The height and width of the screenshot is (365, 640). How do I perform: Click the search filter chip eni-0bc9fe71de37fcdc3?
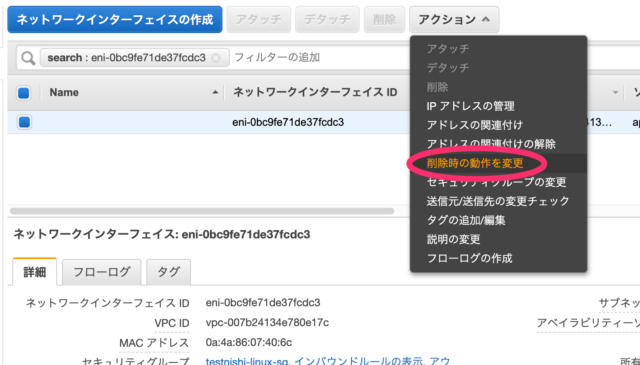point(135,58)
